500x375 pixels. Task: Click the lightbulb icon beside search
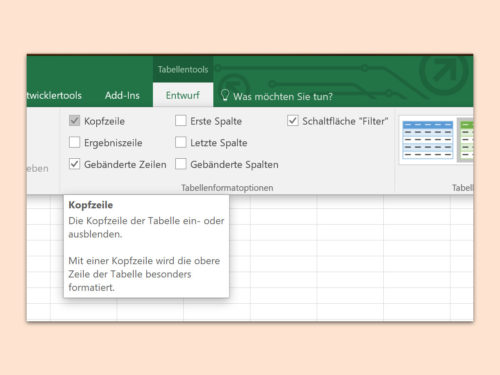tap(225, 95)
